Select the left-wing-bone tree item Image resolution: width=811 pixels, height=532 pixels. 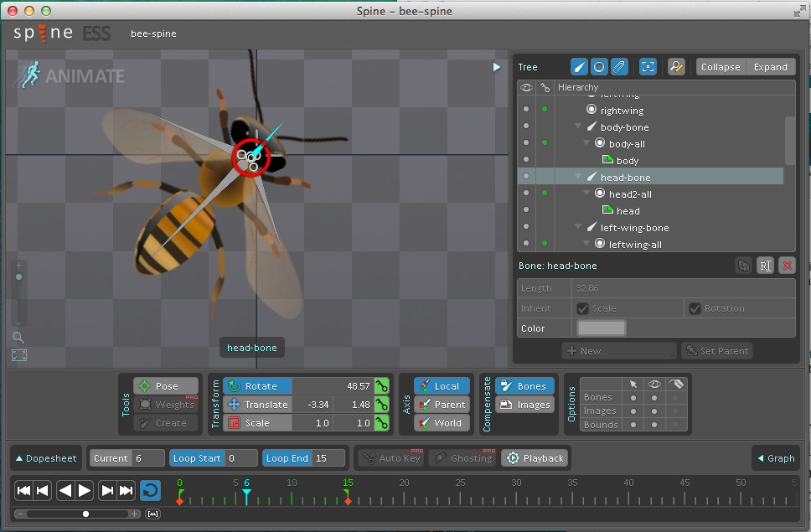[x=634, y=227]
